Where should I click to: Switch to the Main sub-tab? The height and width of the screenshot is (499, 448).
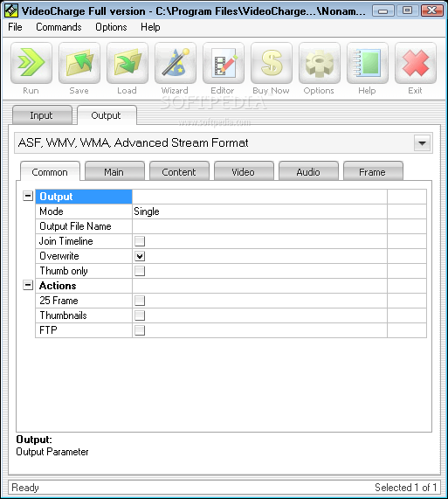tap(114, 171)
